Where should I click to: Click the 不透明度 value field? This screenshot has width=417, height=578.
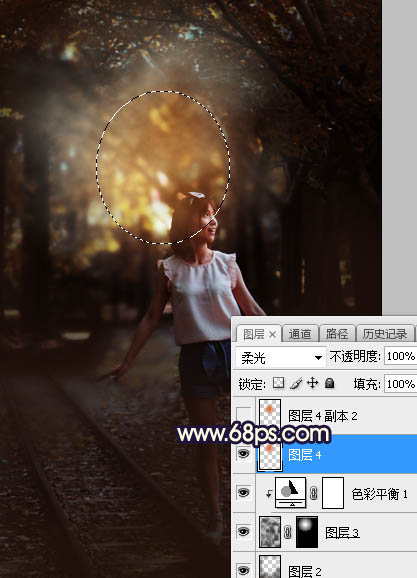[x=400, y=356]
